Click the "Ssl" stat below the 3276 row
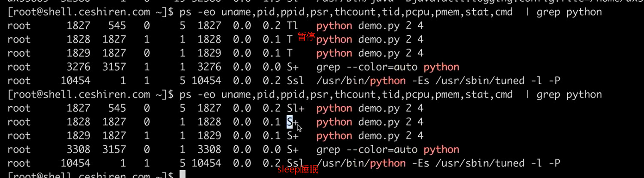 coord(295,81)
